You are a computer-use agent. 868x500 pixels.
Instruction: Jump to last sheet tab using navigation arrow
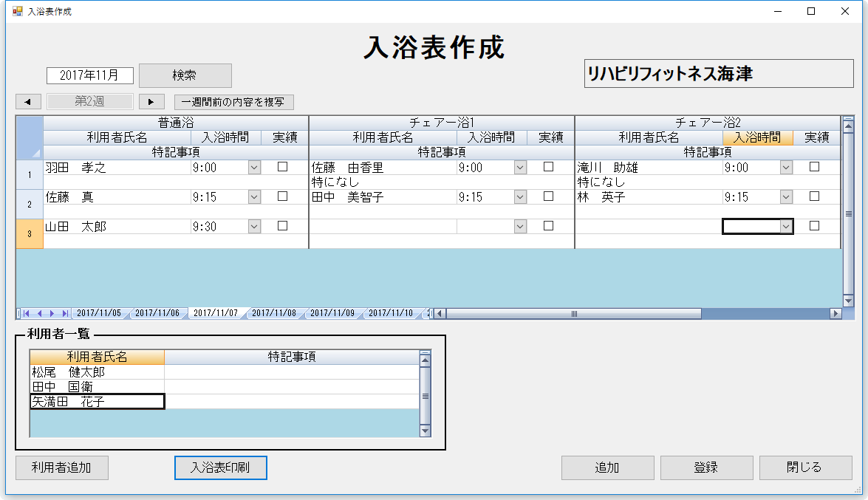65,313
